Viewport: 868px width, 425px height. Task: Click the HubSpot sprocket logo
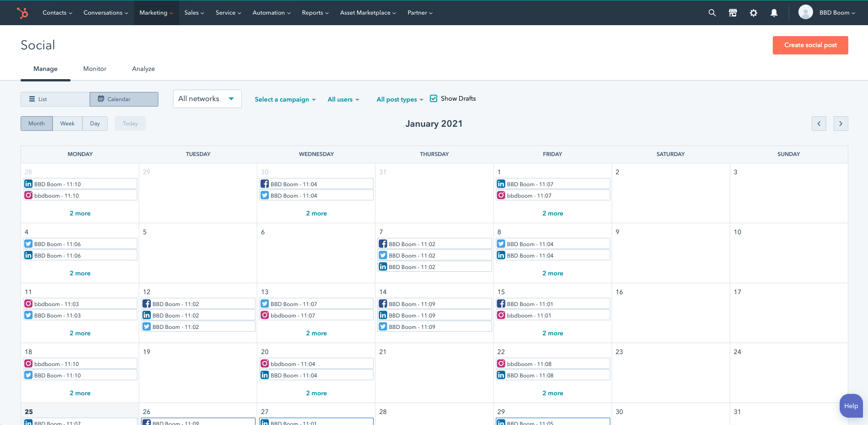pyautogui.click(x=22, y=12)
